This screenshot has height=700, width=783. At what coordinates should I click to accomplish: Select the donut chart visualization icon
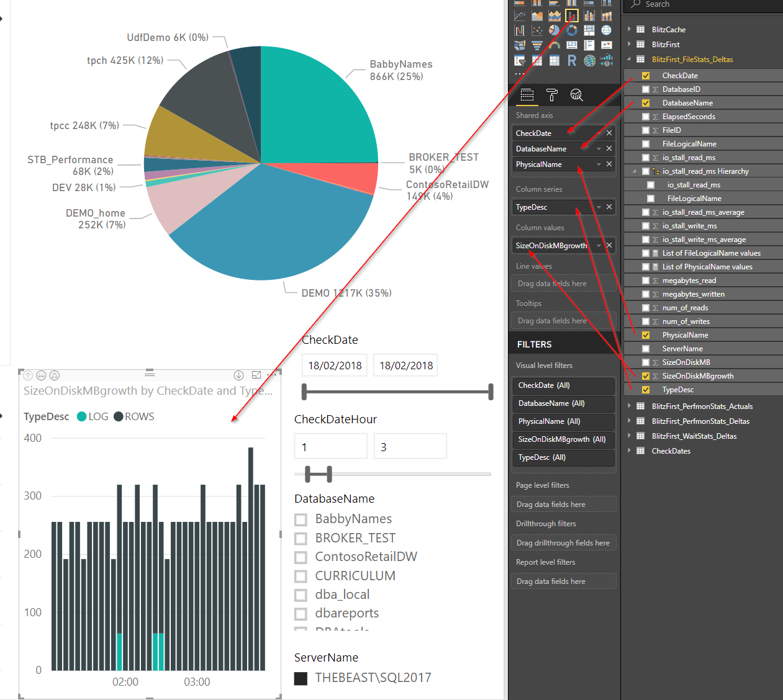pyautogui.click(x=572, y=30)
